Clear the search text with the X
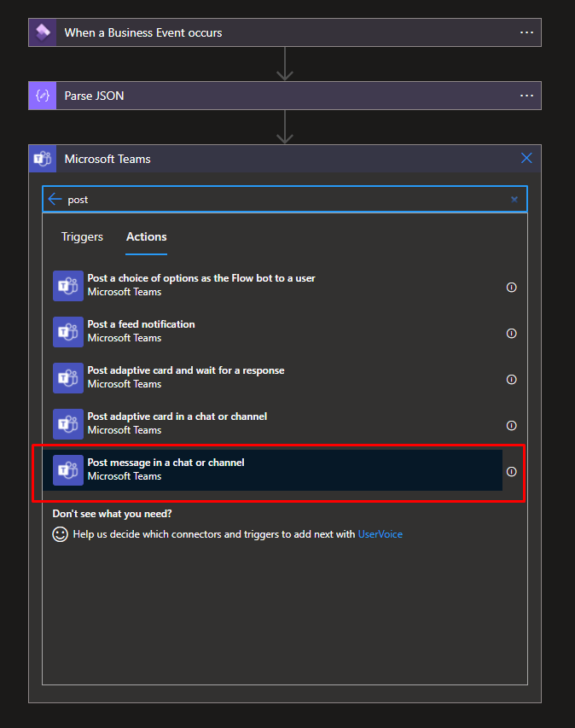Image resolution: width=575 pixels, height=728 pixels. [514, 199]
